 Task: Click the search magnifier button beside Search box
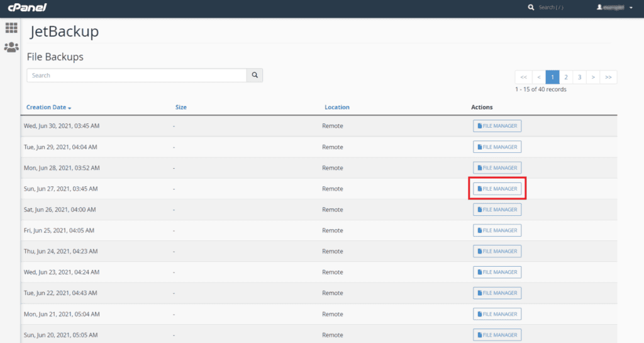tap(255, 75)
